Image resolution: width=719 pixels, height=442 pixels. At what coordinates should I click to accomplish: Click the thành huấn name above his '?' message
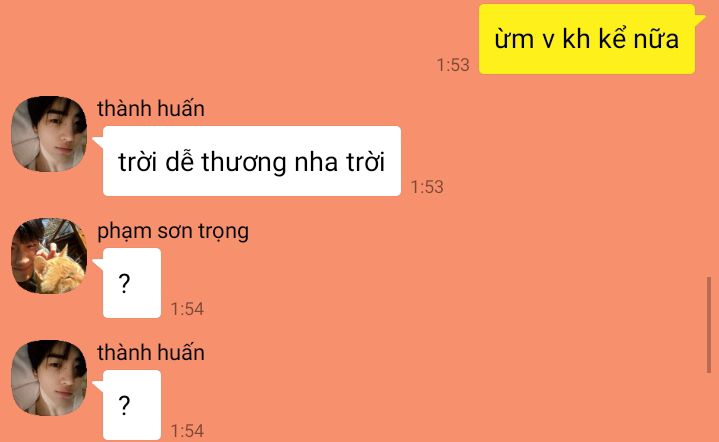pos(151,353)
